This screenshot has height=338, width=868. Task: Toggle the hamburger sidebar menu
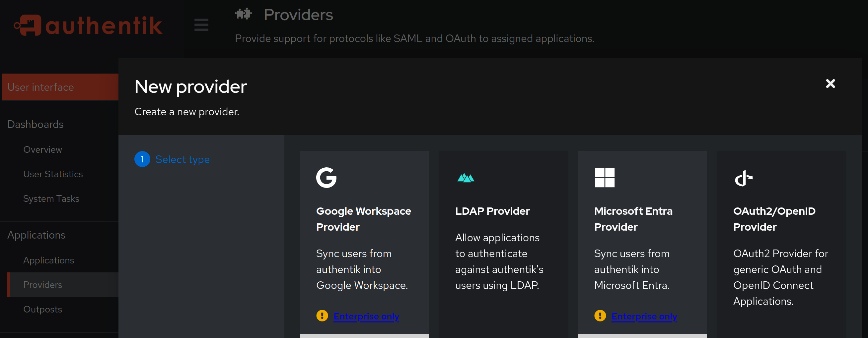point(201,25)
